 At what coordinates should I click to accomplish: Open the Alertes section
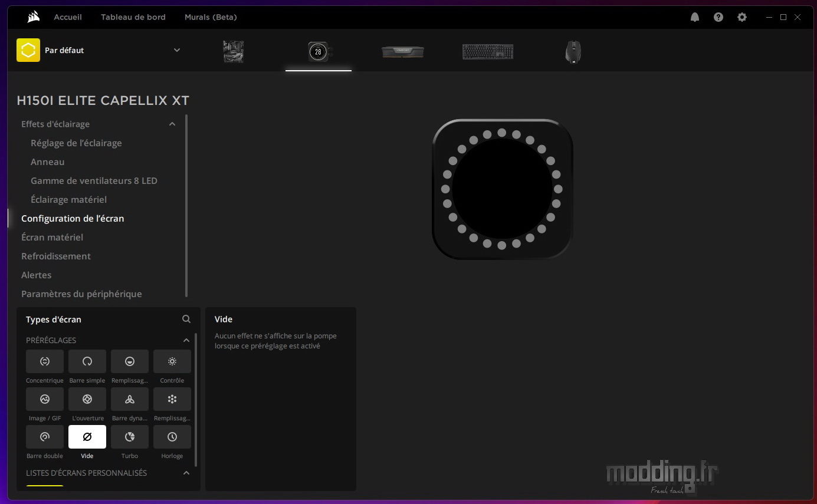(36, 275)
